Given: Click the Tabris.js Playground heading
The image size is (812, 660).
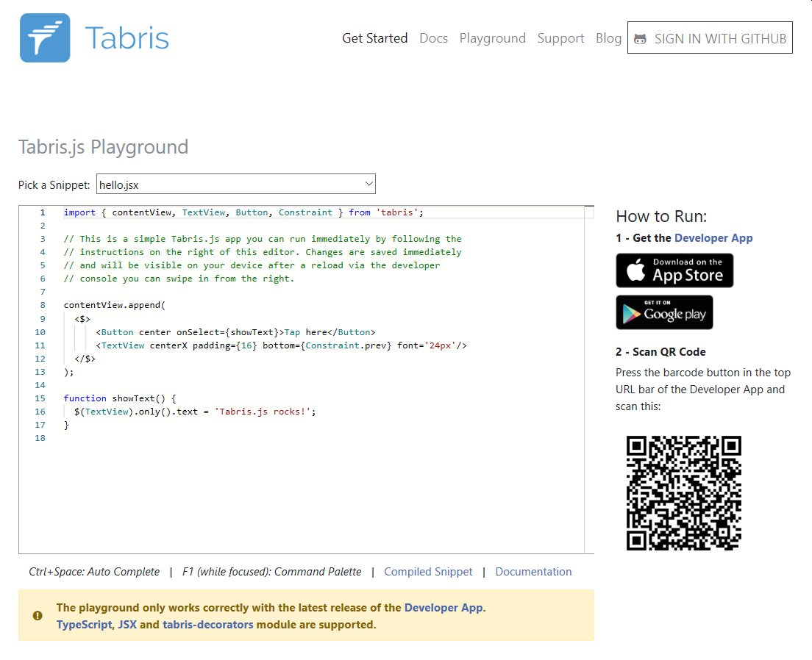Looking at the screenshot, I should 104,147.
